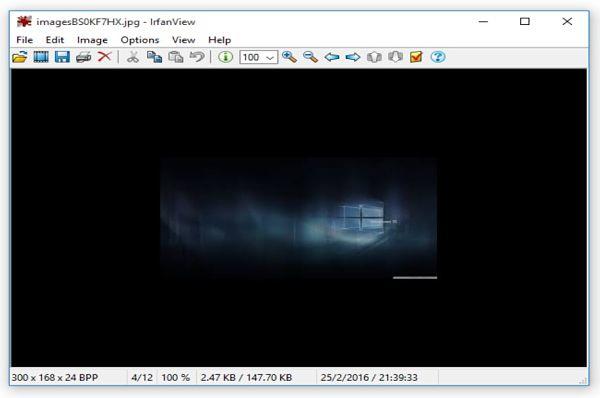Click the Zoom in magnifier icon
The image size is (600, 398).
click(x=289, y=57)
